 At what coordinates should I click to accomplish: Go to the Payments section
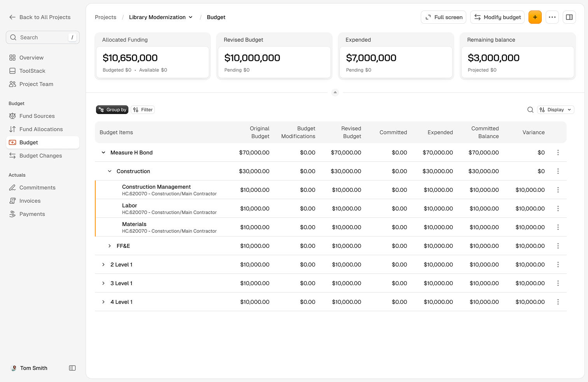pyautogui.click(x=32, y=214)
